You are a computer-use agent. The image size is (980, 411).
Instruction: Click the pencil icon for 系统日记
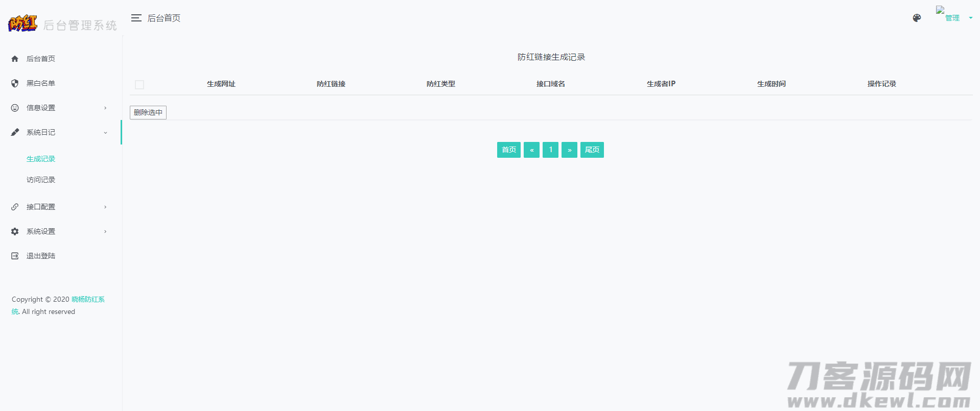coord(15,132)
